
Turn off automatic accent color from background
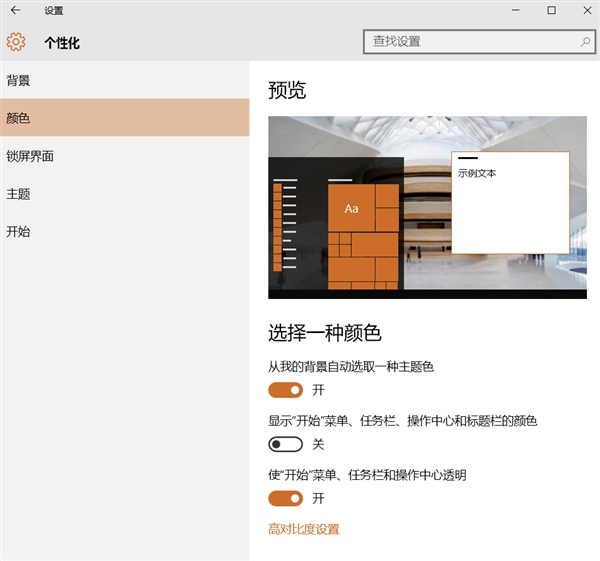click(285, 390)
